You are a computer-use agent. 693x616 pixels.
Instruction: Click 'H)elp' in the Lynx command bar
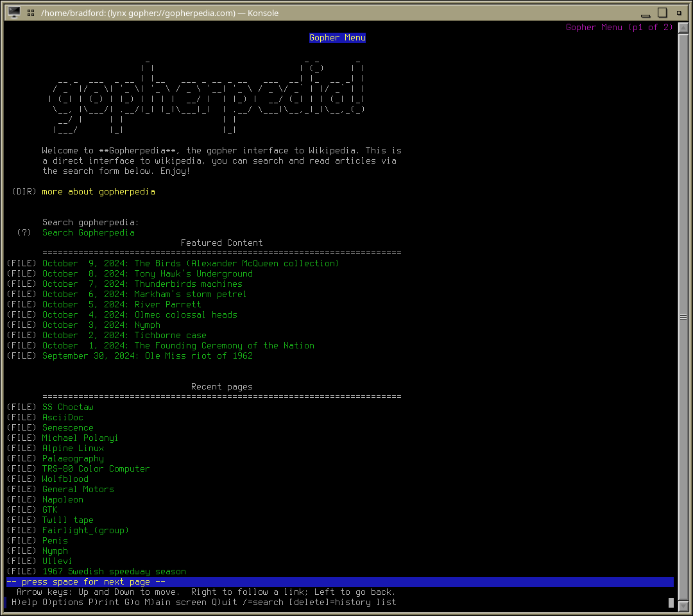(x=24, y=603)
